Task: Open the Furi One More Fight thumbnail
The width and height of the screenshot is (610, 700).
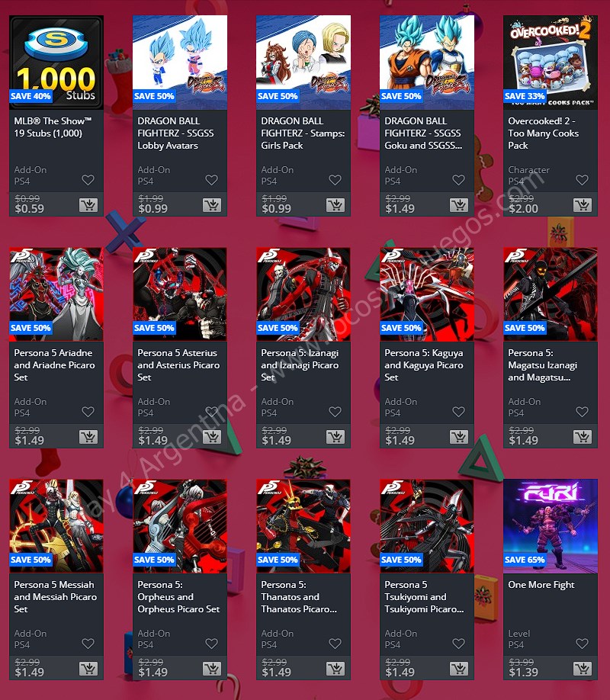Action: coord(551,526)
